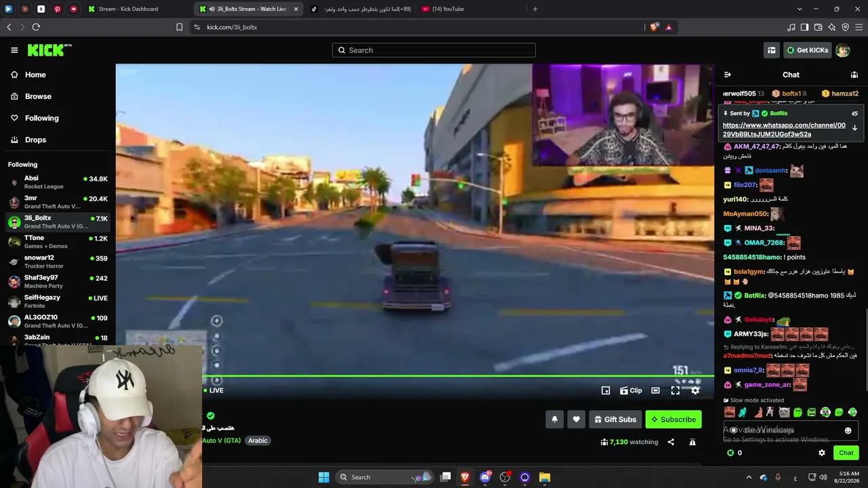Open File Explorer from taskbar
868x488 pixels.
point(545,477)
